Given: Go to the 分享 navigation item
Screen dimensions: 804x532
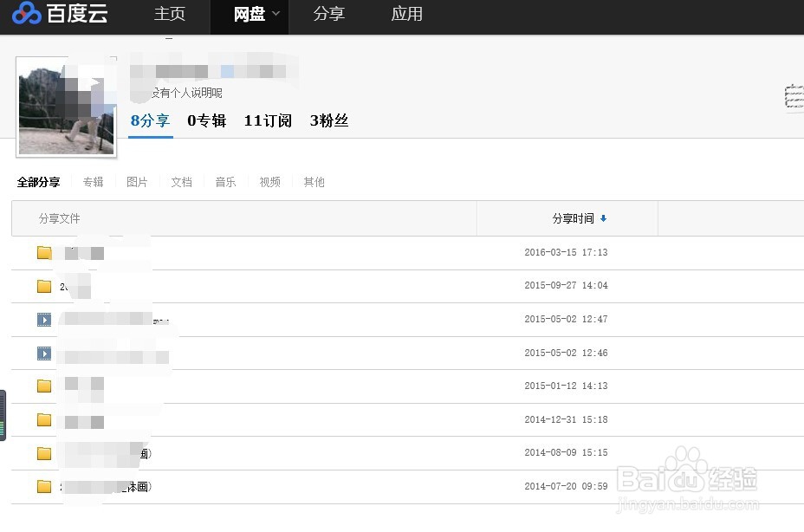Looking at the screenshot, I should (329, 14).
